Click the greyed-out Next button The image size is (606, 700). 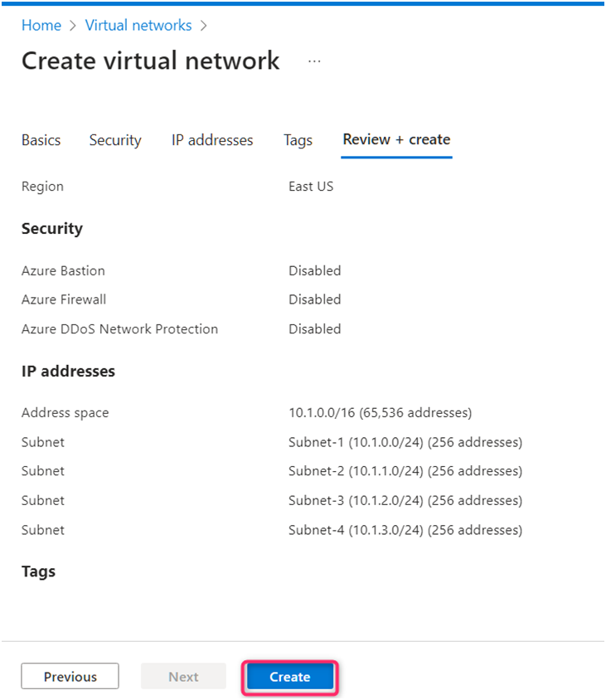[183, 677]
